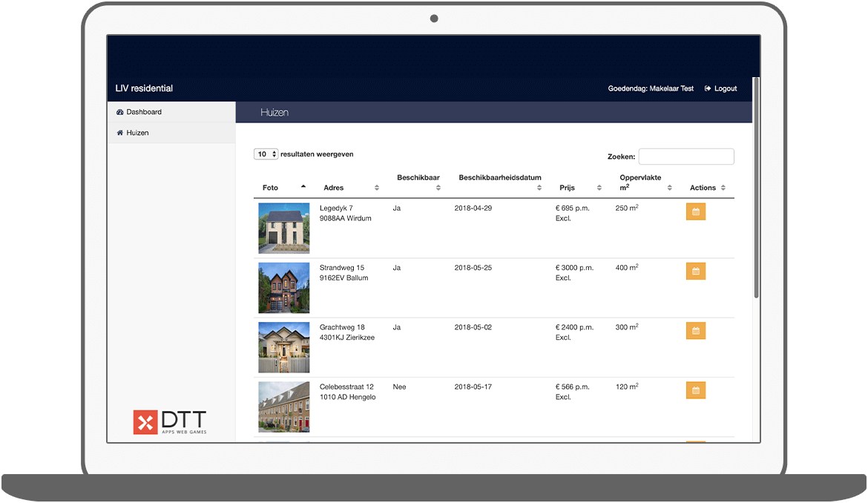The width and height of the screenshot is (868, 503).
Task: Open the results-per-page dropdown showing 10
Action: pos(266,154)
